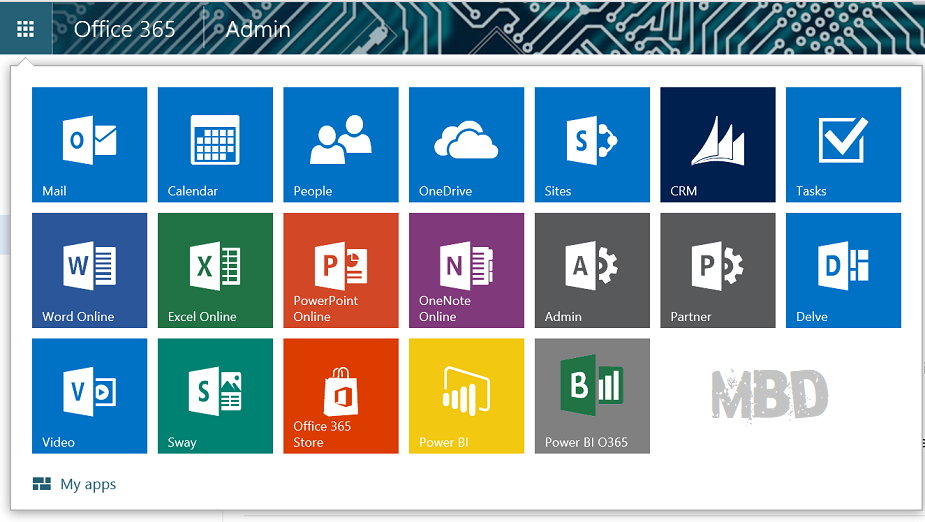The image size is (925, 522).
Task: Open the Excel Online tile
Action: 215,270
